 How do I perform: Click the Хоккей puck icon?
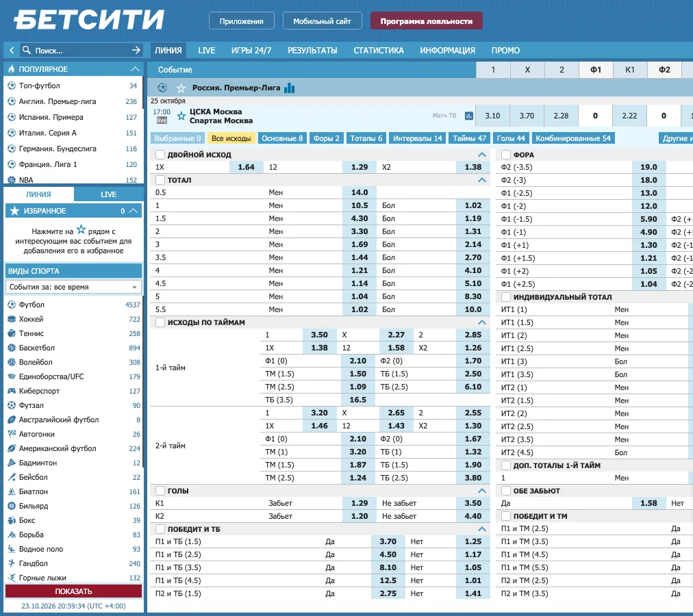(x=12, y=319)
